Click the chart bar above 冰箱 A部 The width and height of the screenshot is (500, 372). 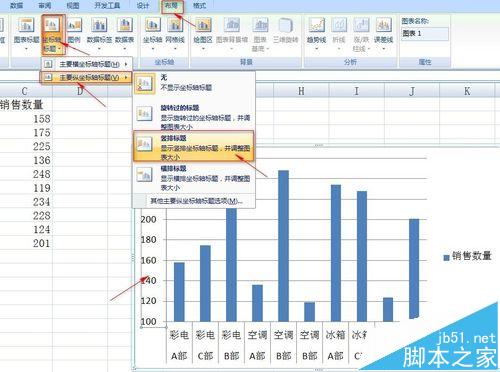(336, 253)
